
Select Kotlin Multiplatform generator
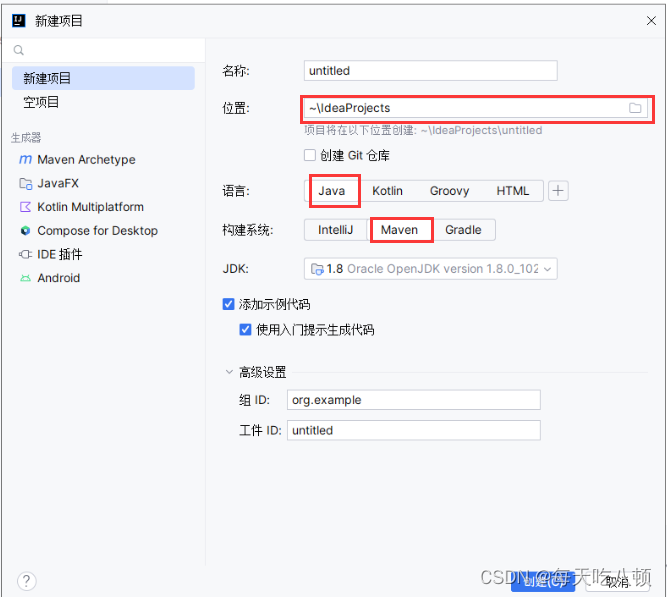pyautogui.click(x=103, y=207)
